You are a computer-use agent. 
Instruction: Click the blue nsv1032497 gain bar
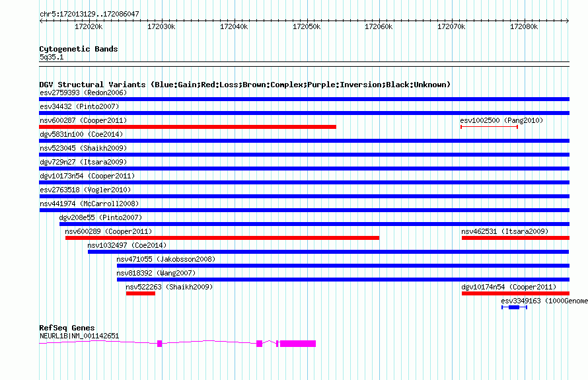coord(328,252)
